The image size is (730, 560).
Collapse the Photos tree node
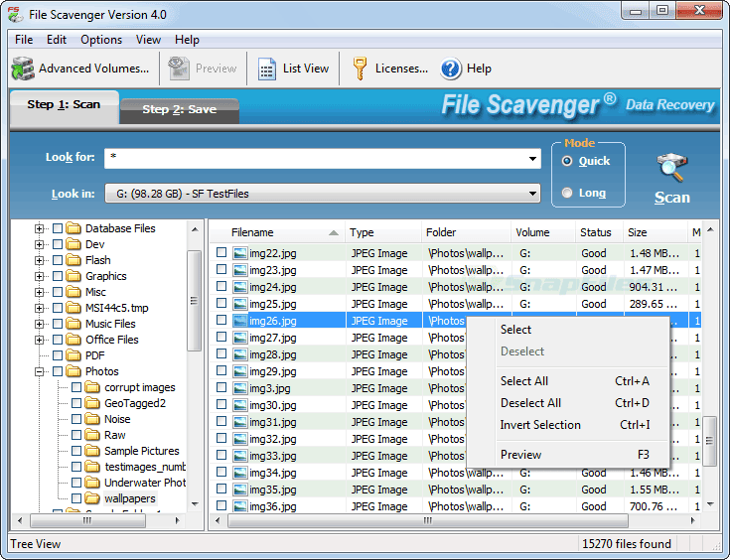pyautogui.click(x=39, y=371)
